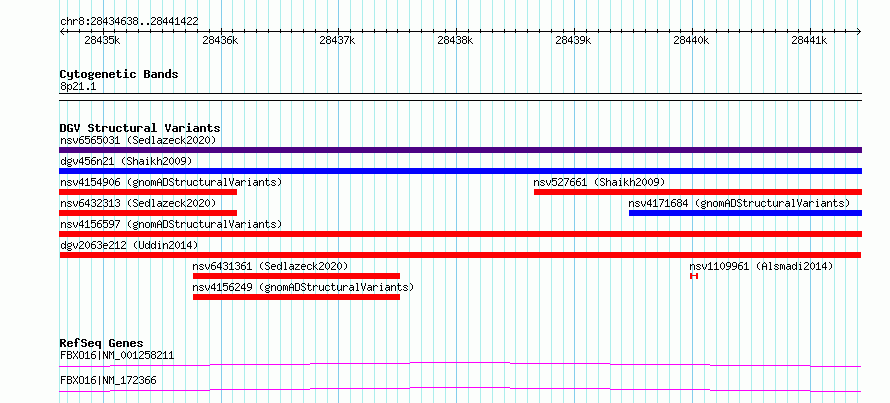This screenshot has width=890, height=403.
Task: Click the Cytogenetic Bands track title
Action: coord(119,74)
